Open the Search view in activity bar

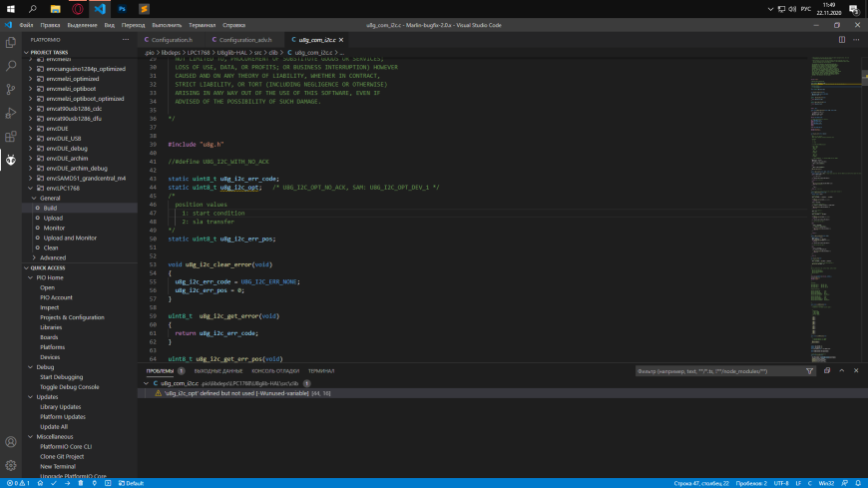point(11,66)
